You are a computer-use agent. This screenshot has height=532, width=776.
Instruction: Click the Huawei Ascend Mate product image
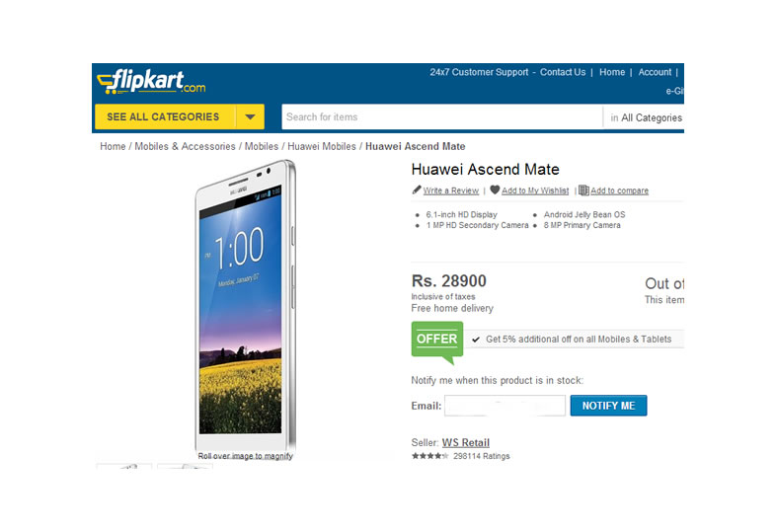click(246, 304)
